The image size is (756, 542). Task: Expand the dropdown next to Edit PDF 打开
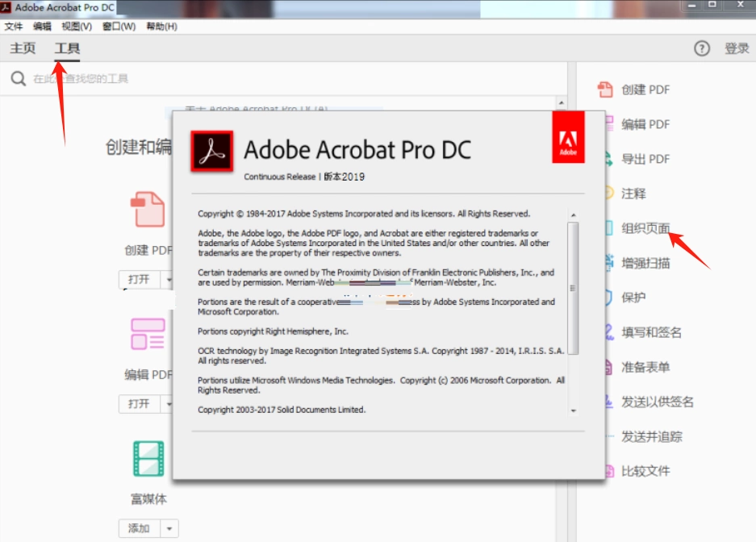169,404
